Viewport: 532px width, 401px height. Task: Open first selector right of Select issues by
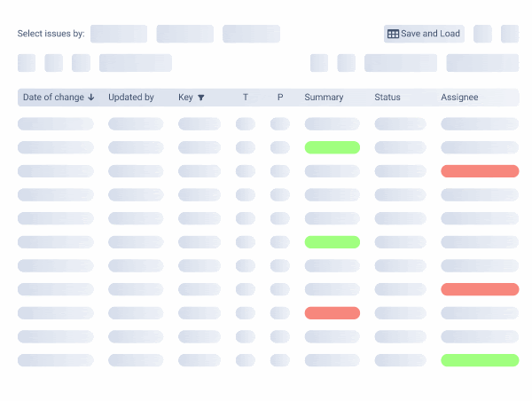click(x=119, y=34)
